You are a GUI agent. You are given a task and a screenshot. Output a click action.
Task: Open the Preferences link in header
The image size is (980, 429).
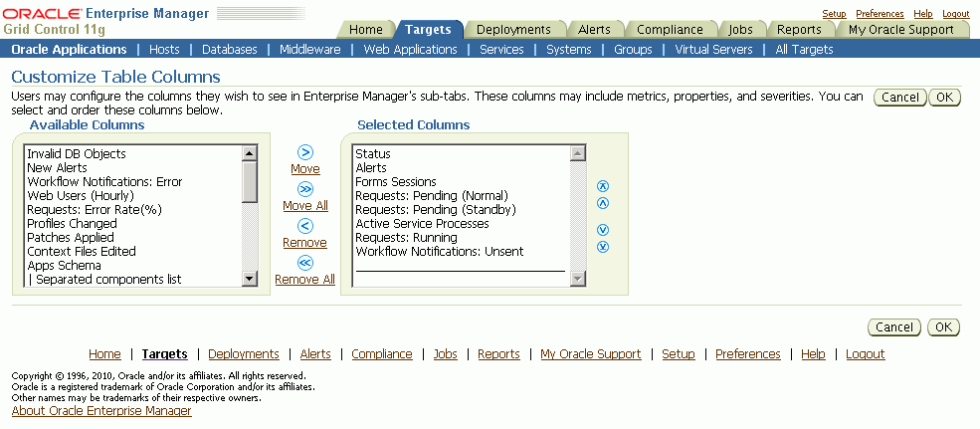(880, 14)
